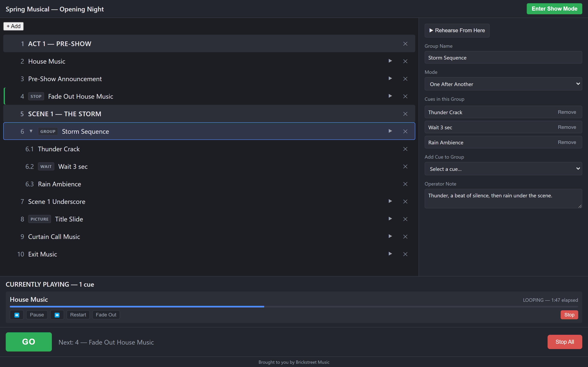This screenshot has height=367, width=588.
Task: Collapse the Storm Sequence group
Action: tap(31, 131)
